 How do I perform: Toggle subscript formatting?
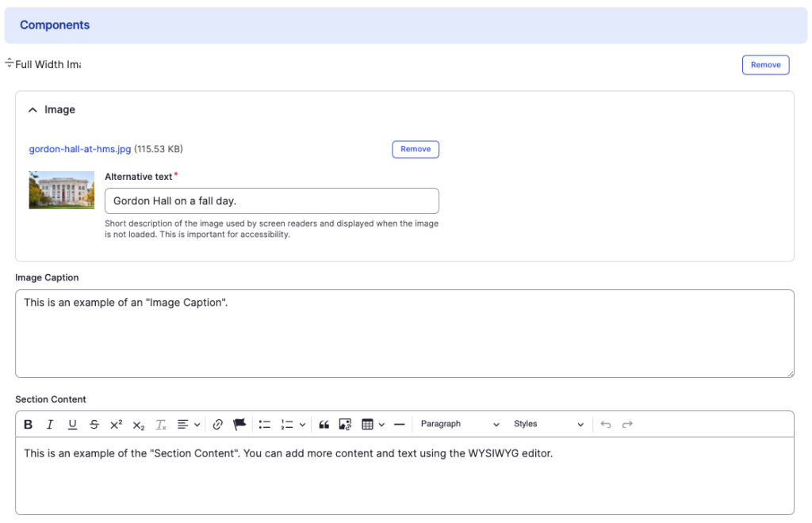tap(139, 425)
